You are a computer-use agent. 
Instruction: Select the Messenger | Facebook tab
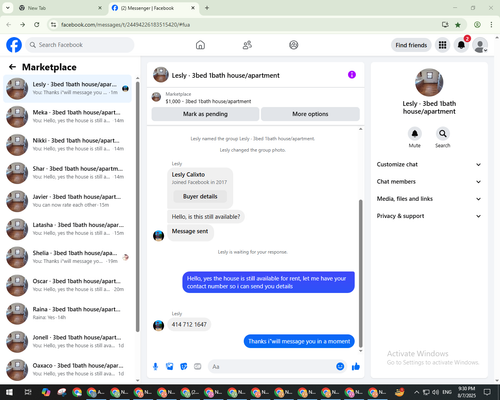pos(153,8)
